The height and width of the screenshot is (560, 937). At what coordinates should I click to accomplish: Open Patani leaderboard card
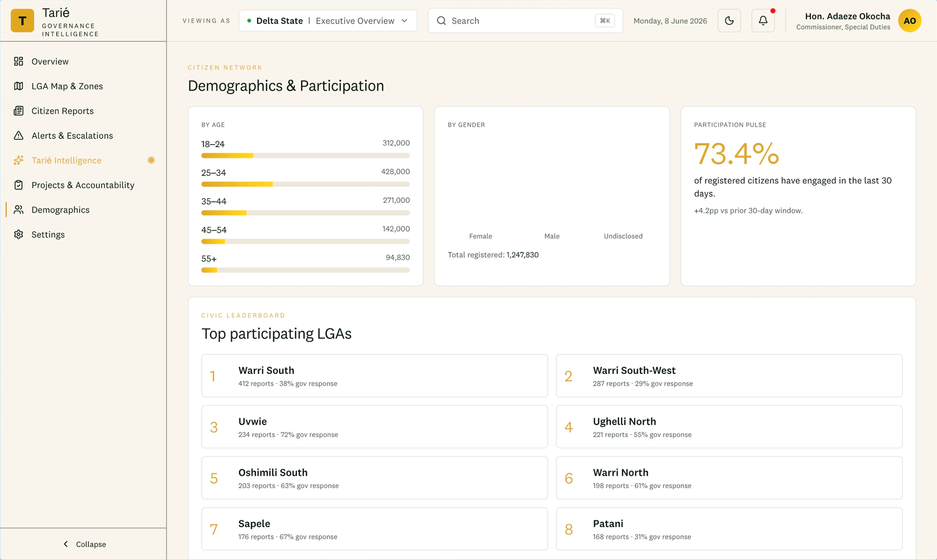coord(729,529)
